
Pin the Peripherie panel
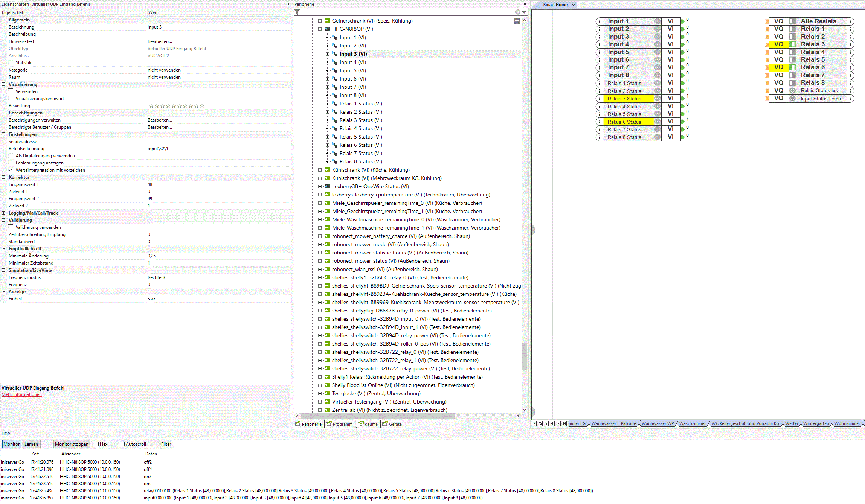[x=525, y=4]
